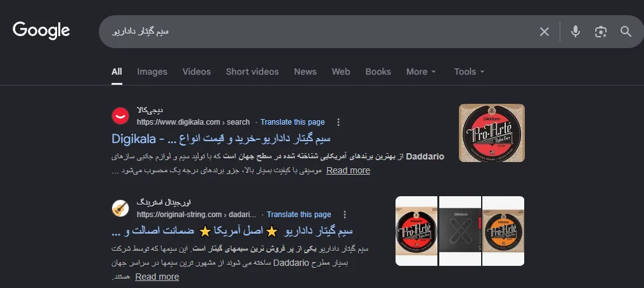
Task: Click the red Digikala favicon
Action: pyautogui.click(x=120, y=116)
